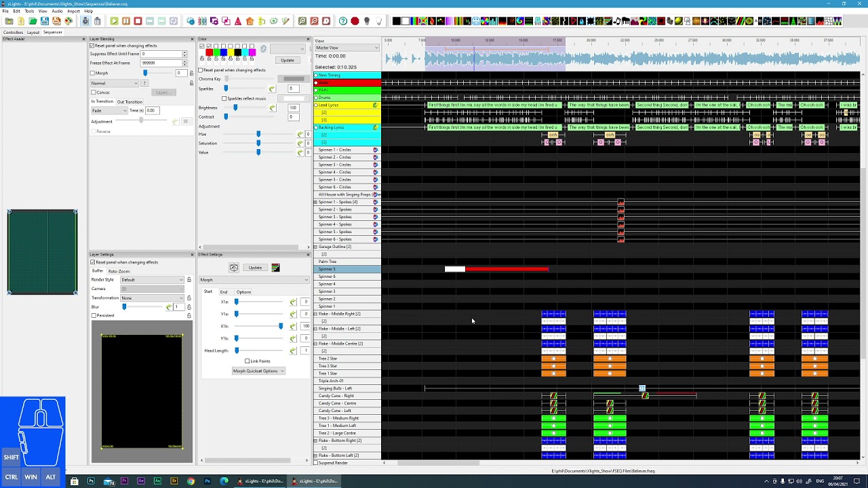Open the Render Style Default dropdown

152,280
